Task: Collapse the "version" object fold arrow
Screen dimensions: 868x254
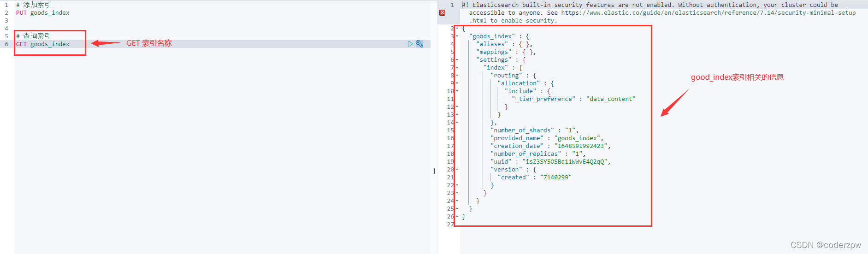Action: pyautogui.click(x=457, y=170)
